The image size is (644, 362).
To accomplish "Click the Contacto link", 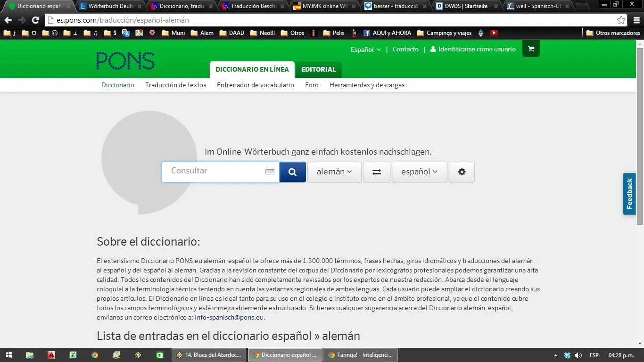I will click(x=405, y=49).
